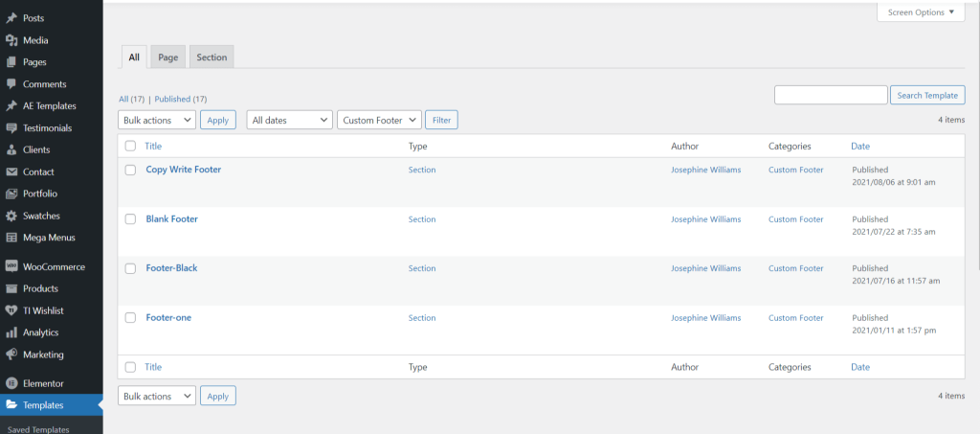The height and width of the screenshot is (434, 980).
Task: Switch to the All tab
Action: [x=134, y=57]
